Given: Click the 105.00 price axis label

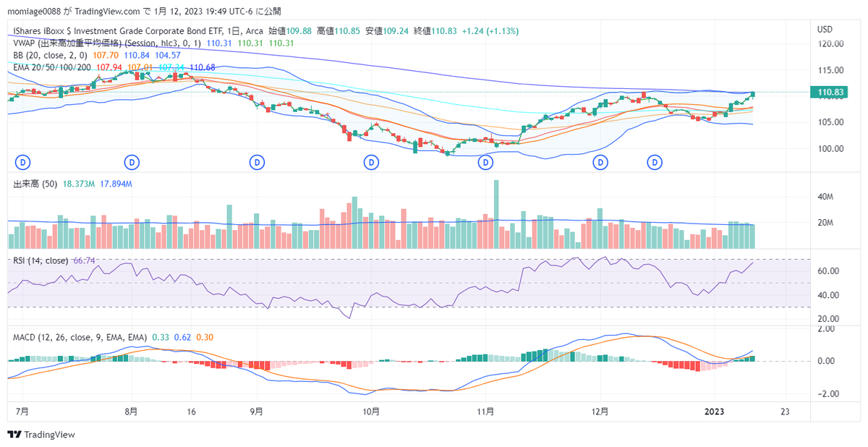Looking at the screenshot, I should point(830,122).
